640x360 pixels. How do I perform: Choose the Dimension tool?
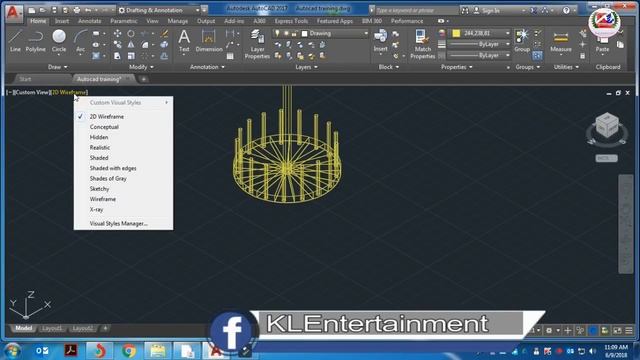(209, 40)
